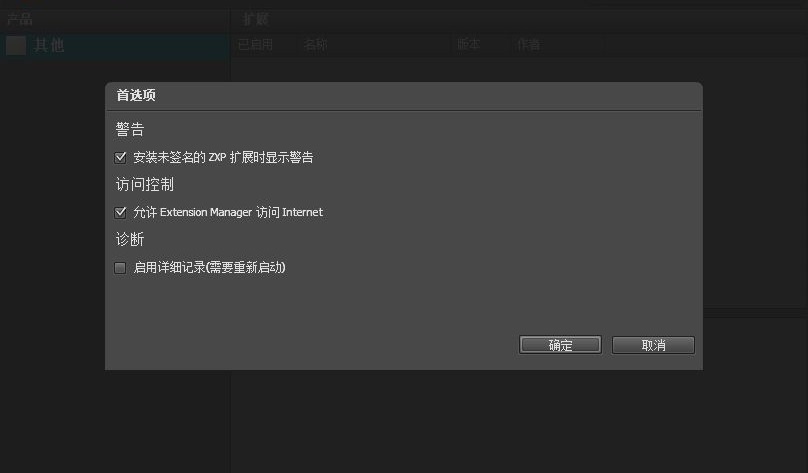Dismiss dialog using the 取消 button
This screenshot has height=473, width=808.
[653, 345]
